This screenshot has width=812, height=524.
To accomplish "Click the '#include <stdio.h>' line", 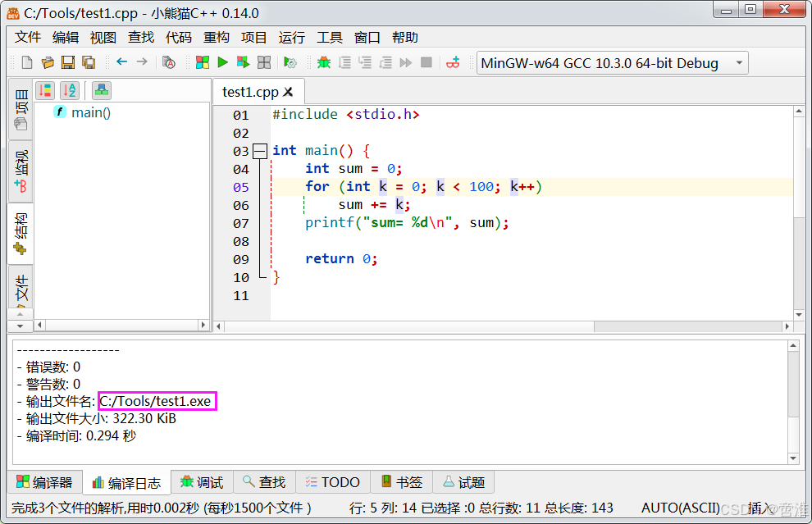I will [x=346, y=114].
